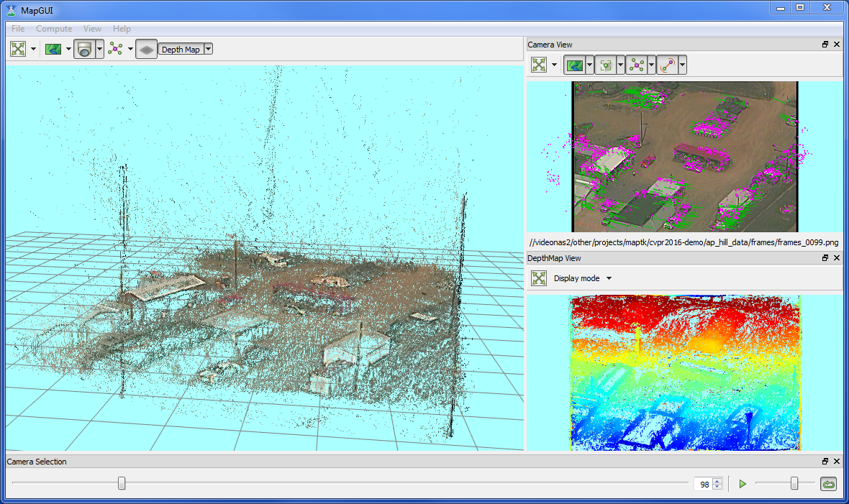Click the camera selection slider handle
This screenshot has width=849, height=504.
coord(122,483)
